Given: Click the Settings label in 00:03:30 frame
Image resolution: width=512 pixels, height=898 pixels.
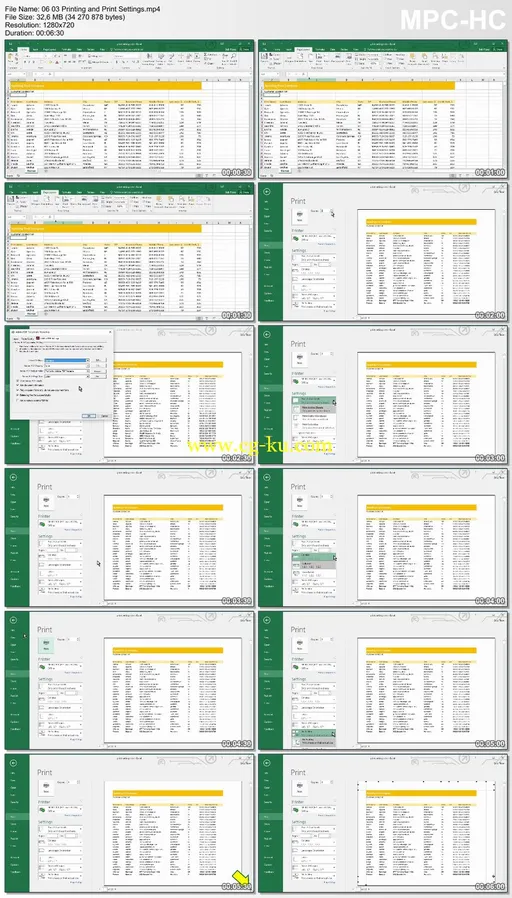Looking at the screenshot, I should pos(45,536).
